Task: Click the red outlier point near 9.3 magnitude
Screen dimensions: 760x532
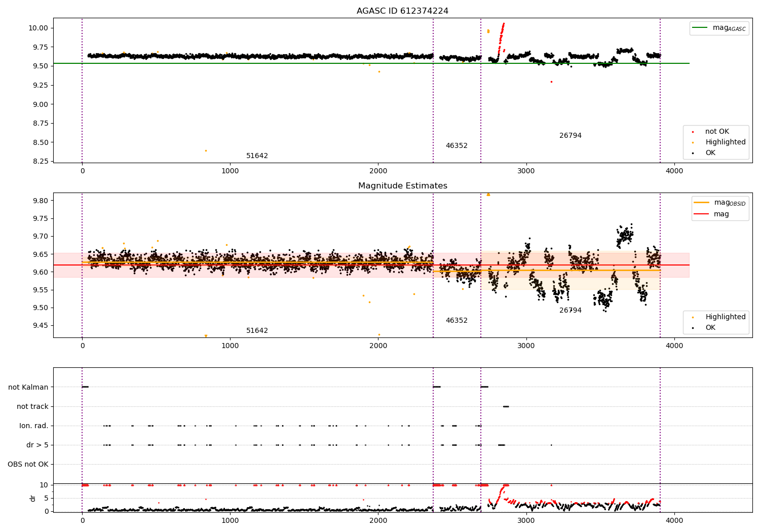Action: (551, 82)
